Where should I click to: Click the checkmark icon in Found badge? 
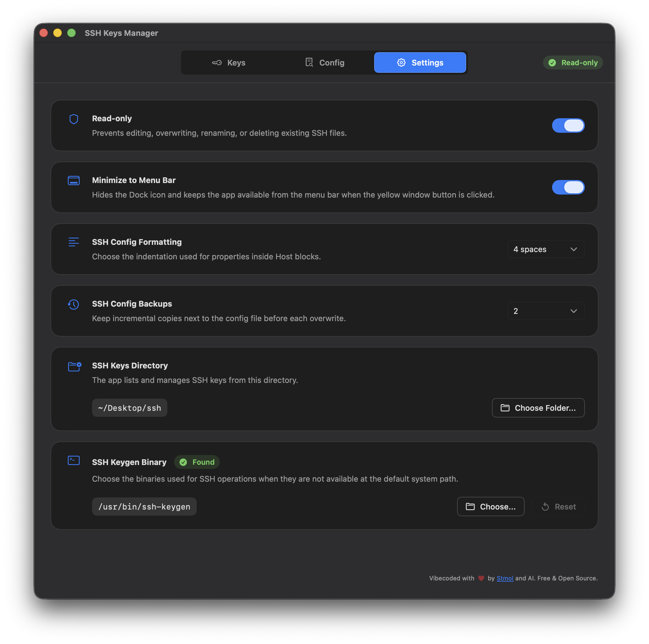183,462
